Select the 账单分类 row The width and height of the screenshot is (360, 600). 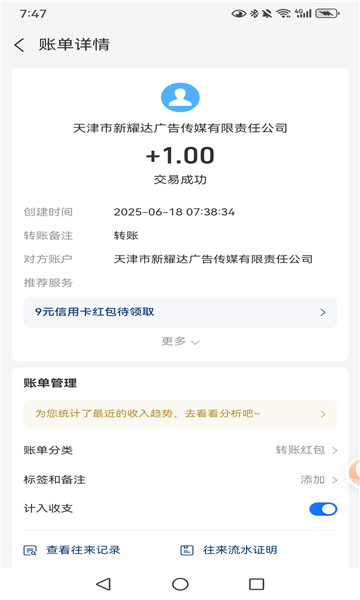click(x=180, y=450)
